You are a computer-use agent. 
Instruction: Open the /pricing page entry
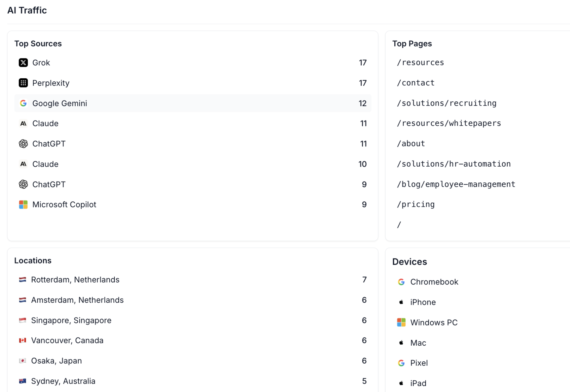[x=416, y=205]
